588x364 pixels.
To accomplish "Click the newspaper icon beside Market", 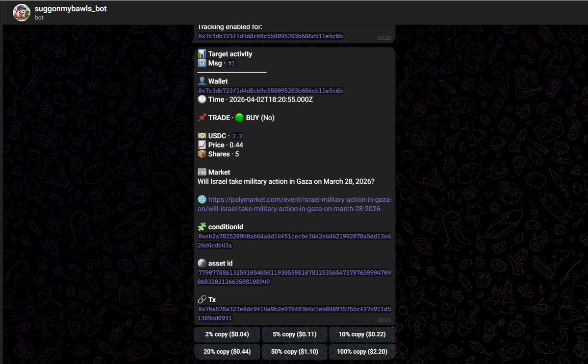I will coord(202,172).
